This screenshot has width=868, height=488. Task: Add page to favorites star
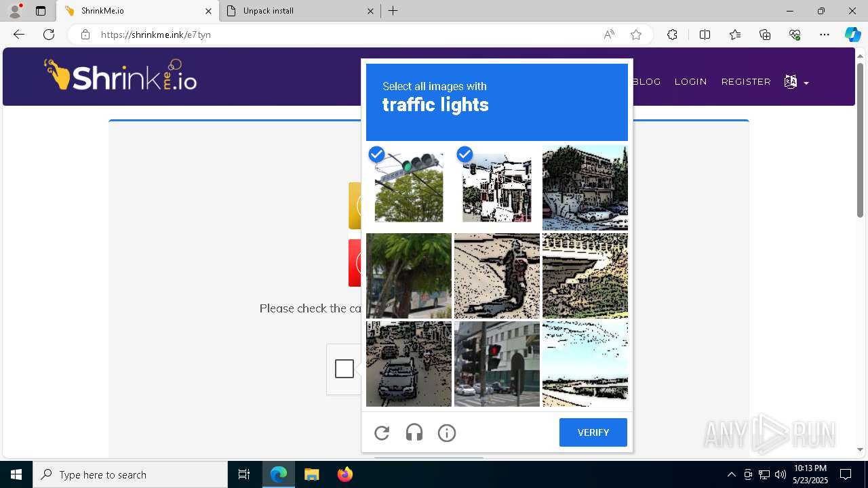coord(636,35)
